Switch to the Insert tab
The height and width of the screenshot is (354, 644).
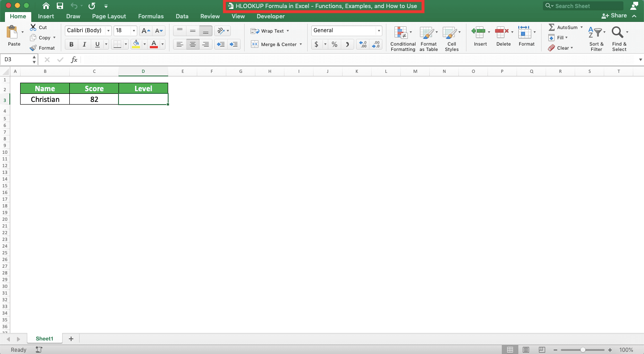coord(46,16)
